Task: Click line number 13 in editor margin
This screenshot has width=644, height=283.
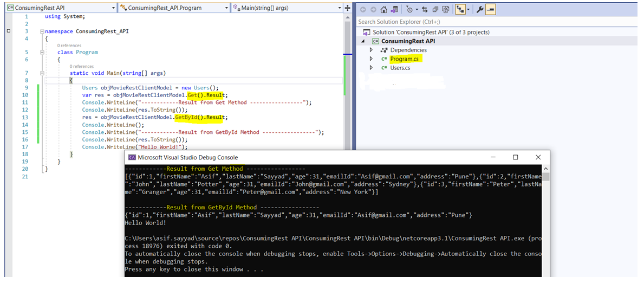Action: click(x=25, y=117)
